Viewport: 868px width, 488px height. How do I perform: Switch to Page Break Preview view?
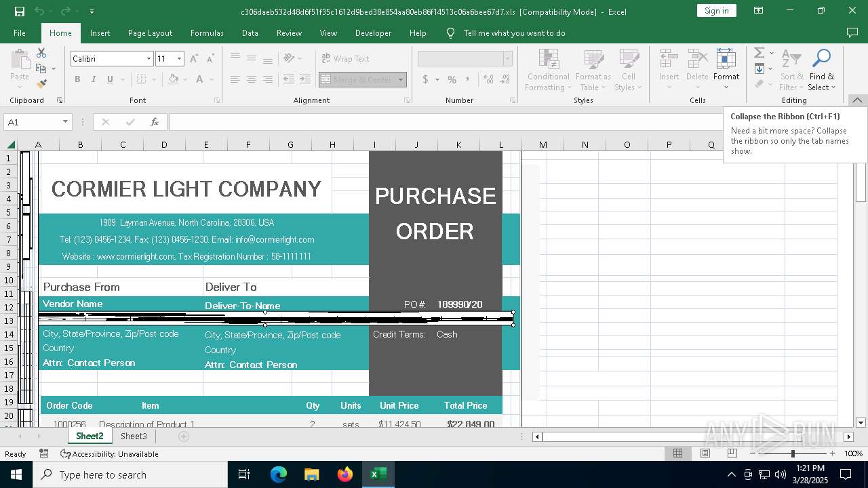pyautogui.click(x=732, y=453)
